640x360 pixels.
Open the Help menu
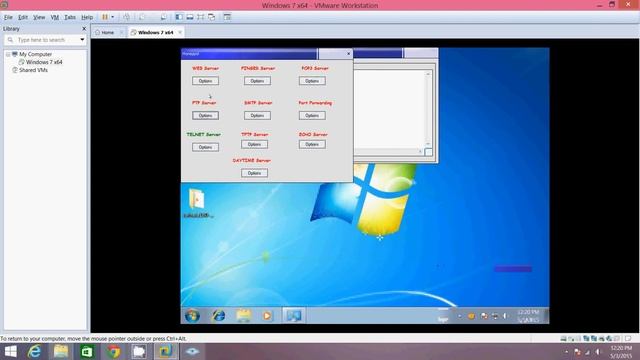point(87,17)
